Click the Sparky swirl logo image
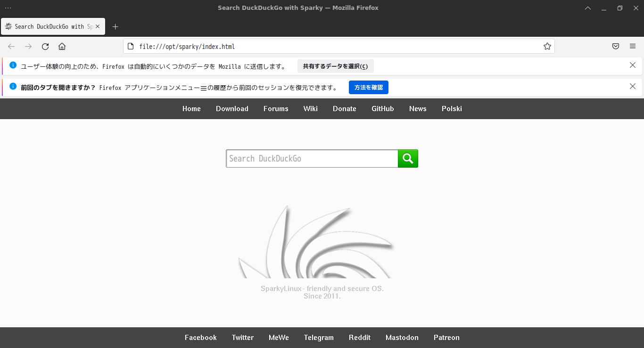This screenshot has width=644, height=348. pos(316,242)
